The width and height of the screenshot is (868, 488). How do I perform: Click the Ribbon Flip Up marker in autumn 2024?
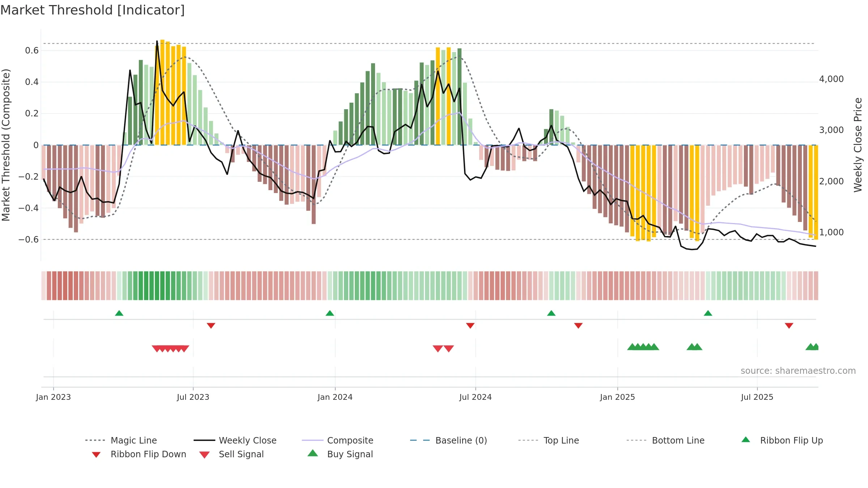click(551, 313)
